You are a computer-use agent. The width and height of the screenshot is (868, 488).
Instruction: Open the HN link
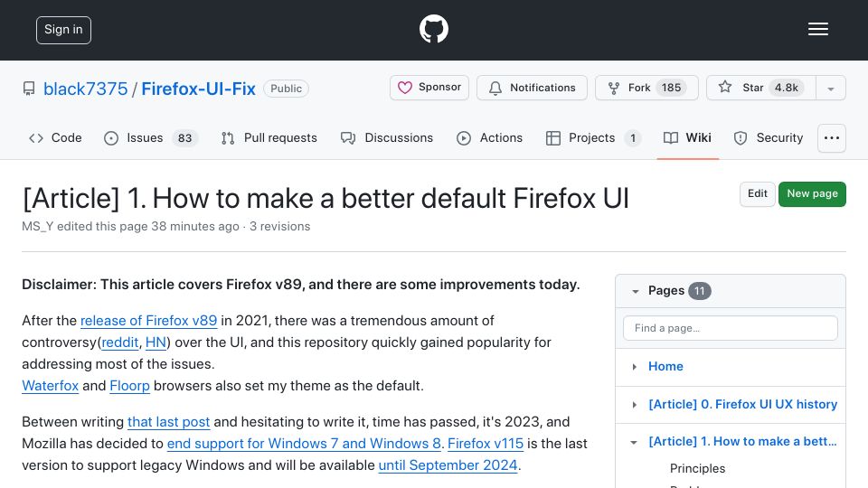pyautogui.click(x=156, y=343)
